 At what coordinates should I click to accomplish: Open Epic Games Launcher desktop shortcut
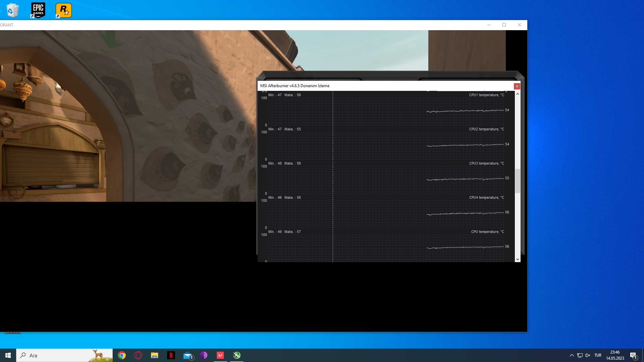coord(38,10)
